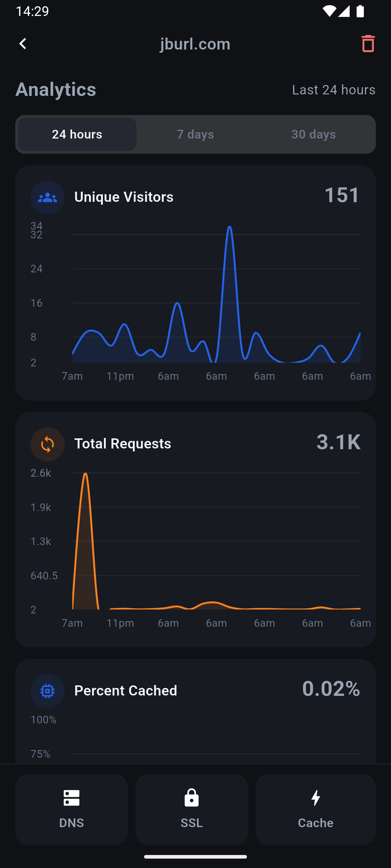Tap the Total Requests refresh icon
391x868 pixels.
(47, 444)
